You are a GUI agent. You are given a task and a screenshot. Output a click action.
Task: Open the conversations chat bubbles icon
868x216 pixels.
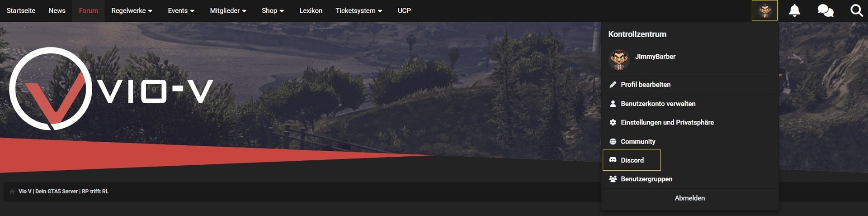(826, 10)
